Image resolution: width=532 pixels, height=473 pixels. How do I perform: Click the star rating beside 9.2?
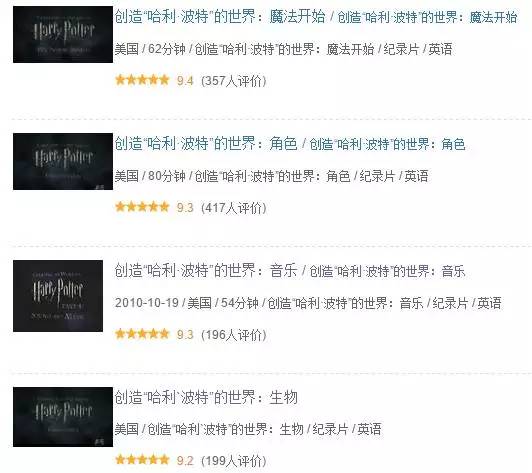coord(142,460)
